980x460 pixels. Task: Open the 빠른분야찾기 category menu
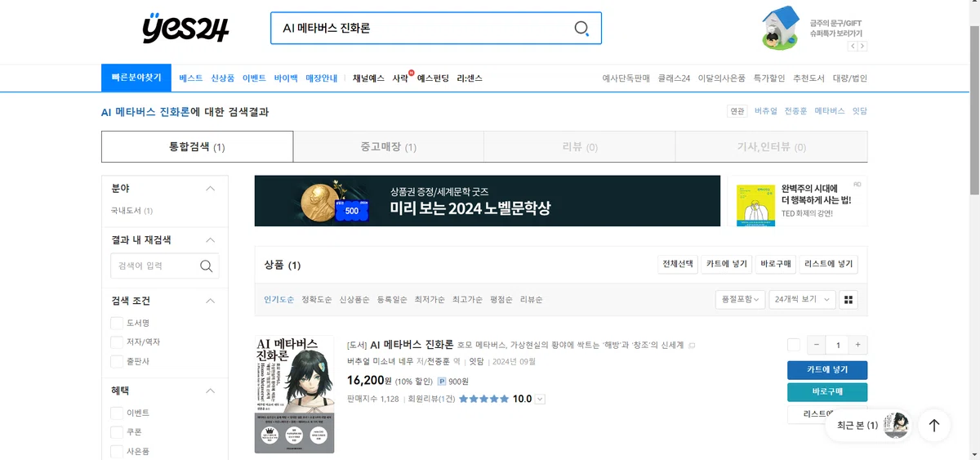tap(136, 78)
